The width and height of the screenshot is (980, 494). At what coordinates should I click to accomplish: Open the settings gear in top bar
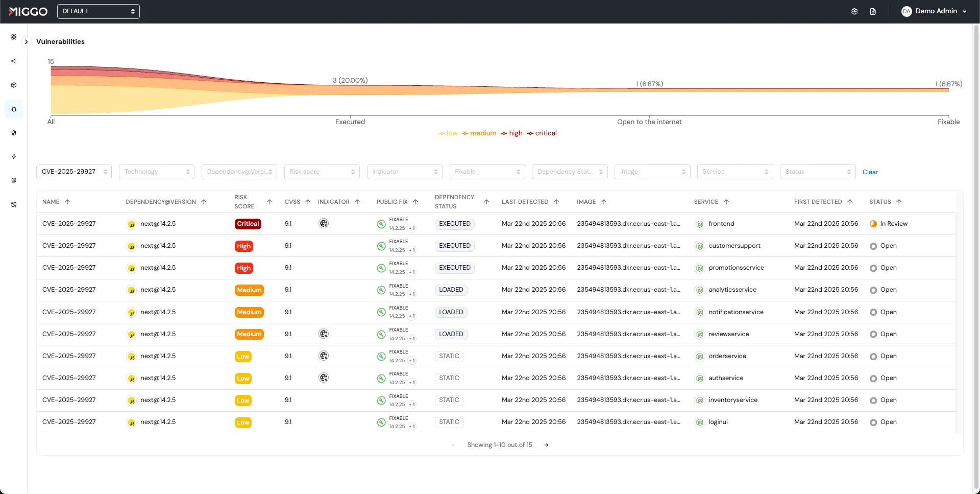[855, 11]
